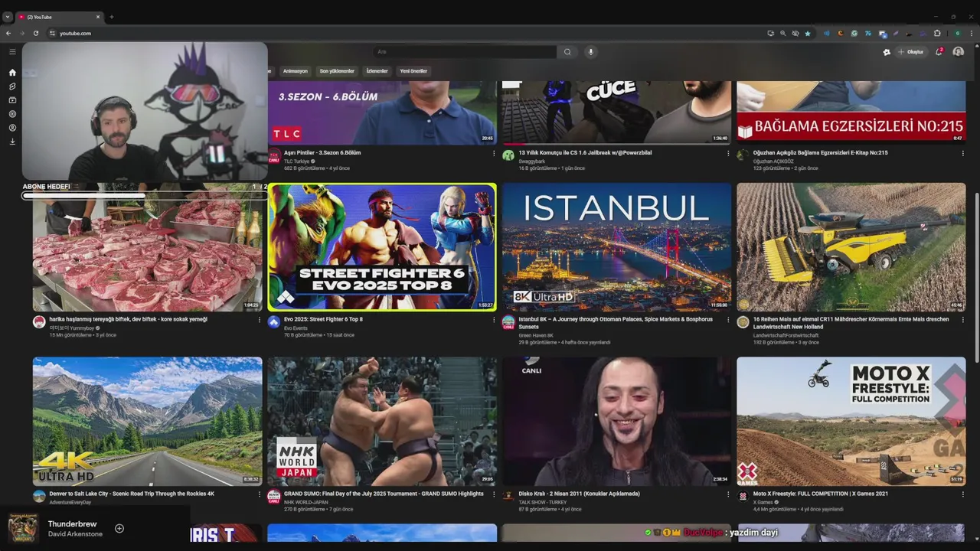Select the Son yüklenenler chip
Image resolution: width=980 pixels, height=551 pixels.
click(337, 71)
